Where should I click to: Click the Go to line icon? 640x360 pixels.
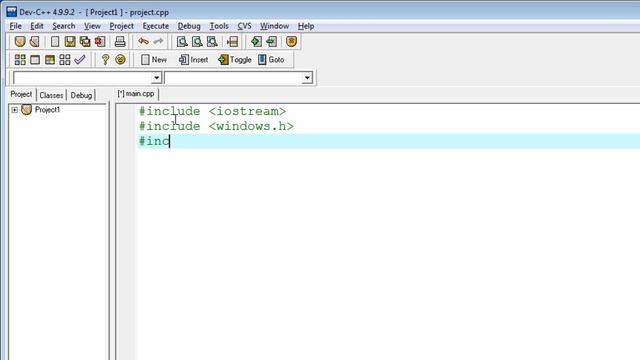click(x=233, y=41)
